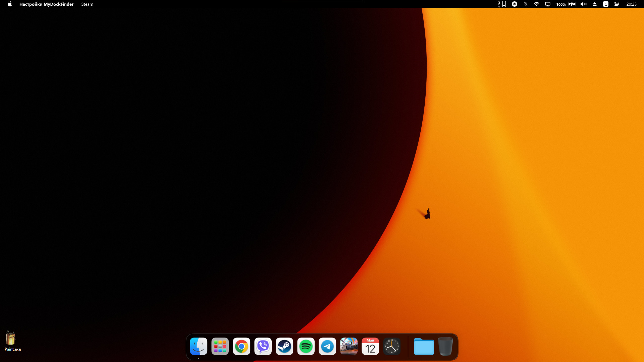Click the Steam menu bar item
Image resolution: width=644 pixels, height=362 pixels.
pyautogui.click(x=87, y=4)
